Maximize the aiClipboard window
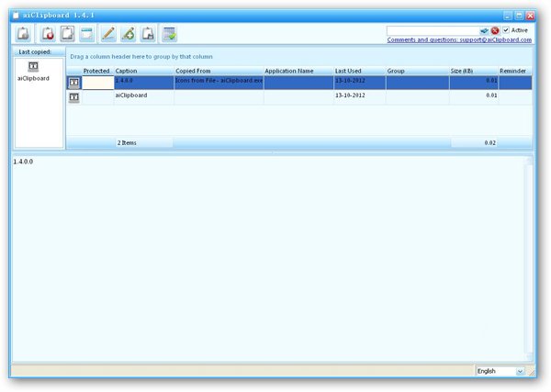Viewport: 551px width, 392px height. pos(519,16)
